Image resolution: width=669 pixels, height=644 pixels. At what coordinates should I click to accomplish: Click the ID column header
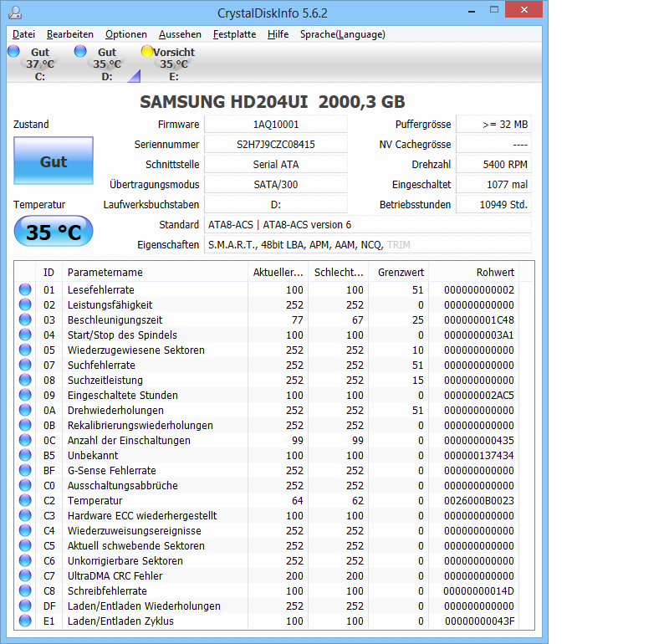(49, 272)
